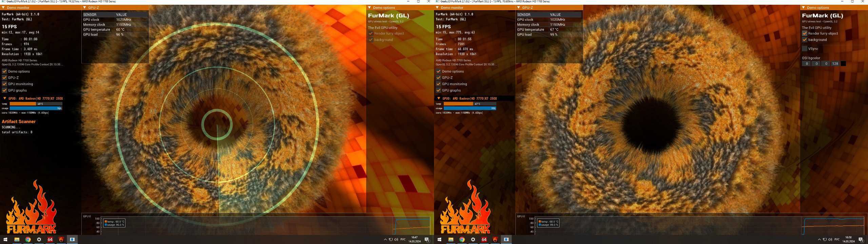
Task: Launch Chrome from the left taskbar
Action: (28, 239)
